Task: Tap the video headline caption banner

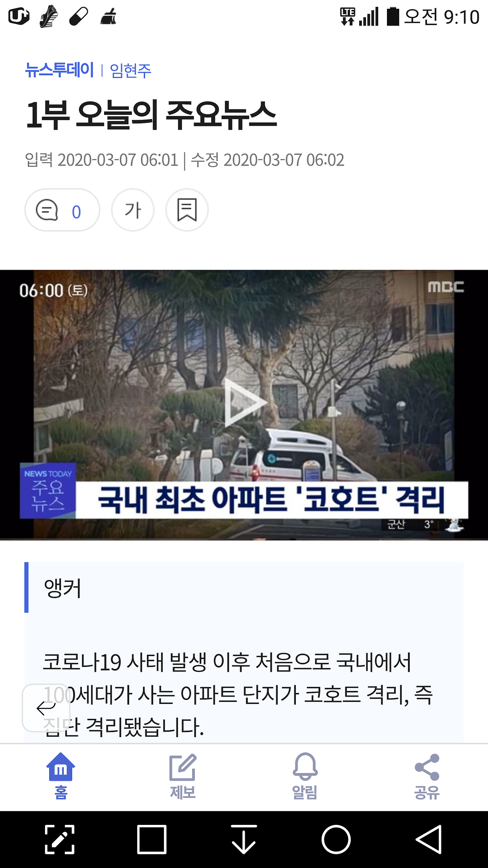Action: point(272,500)
